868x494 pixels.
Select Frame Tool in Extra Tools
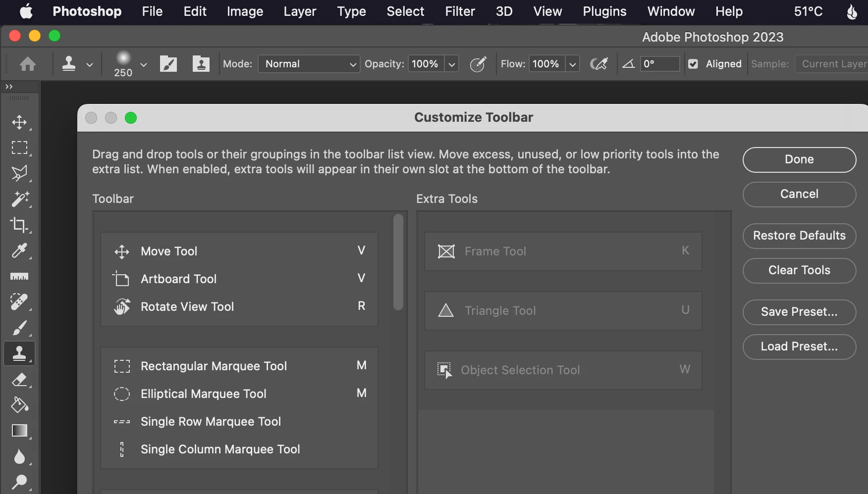563,251
